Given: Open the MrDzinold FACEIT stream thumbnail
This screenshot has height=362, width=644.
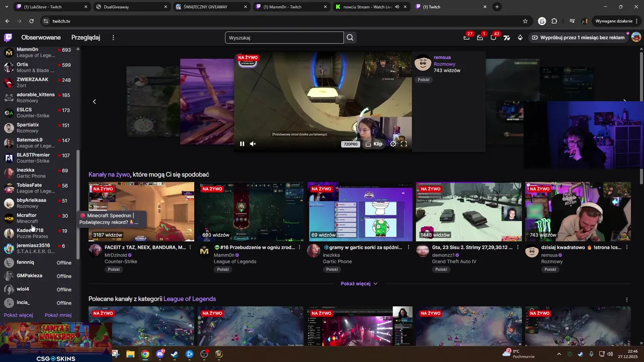Looking at the screenshot, I should coord(141,212).
